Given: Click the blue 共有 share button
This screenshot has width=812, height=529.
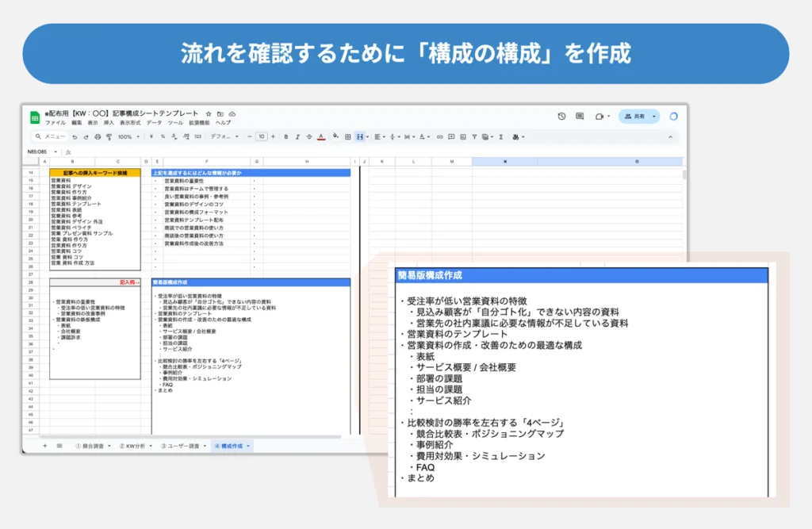Looking at the screenshot, I should 634,117.
